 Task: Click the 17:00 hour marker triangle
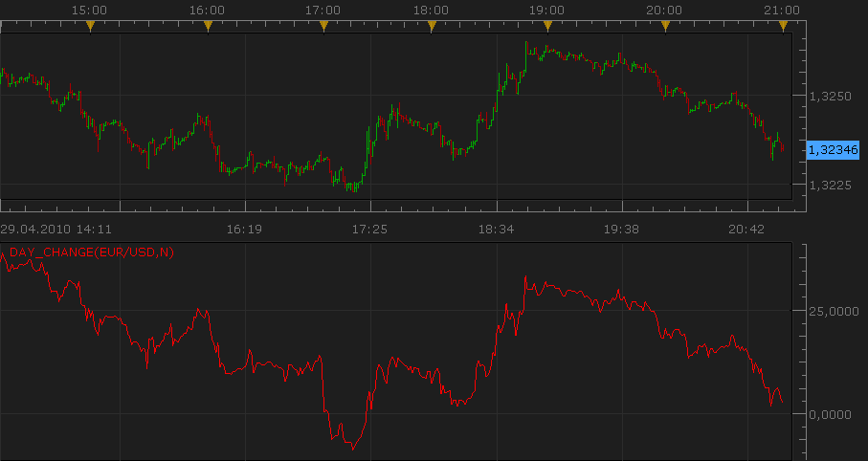tap(324, 26)
